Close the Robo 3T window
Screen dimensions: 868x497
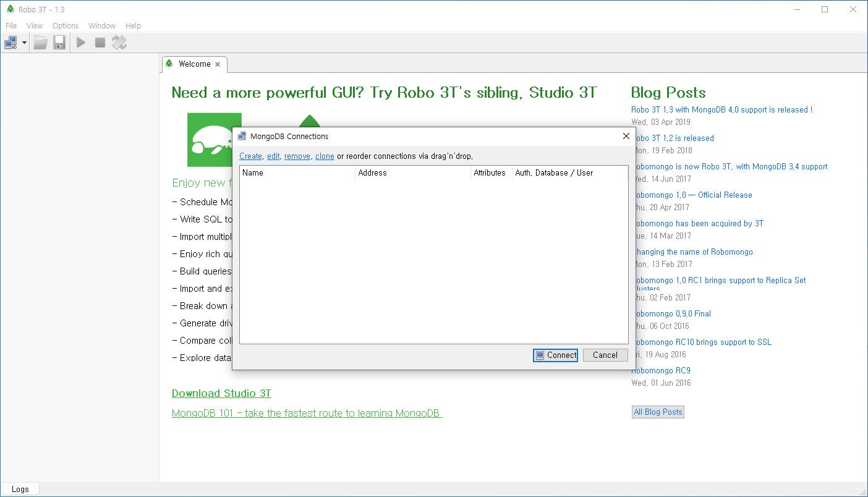pos(853,9)
